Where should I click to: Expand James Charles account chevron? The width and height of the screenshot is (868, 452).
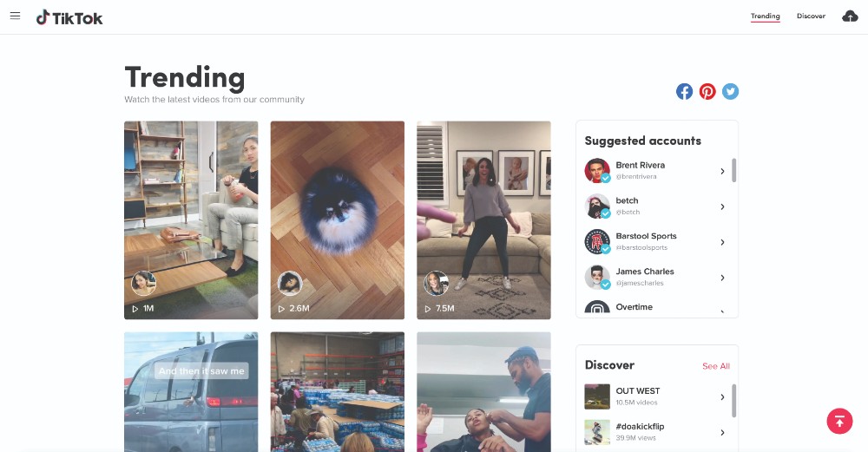(722, 277)
